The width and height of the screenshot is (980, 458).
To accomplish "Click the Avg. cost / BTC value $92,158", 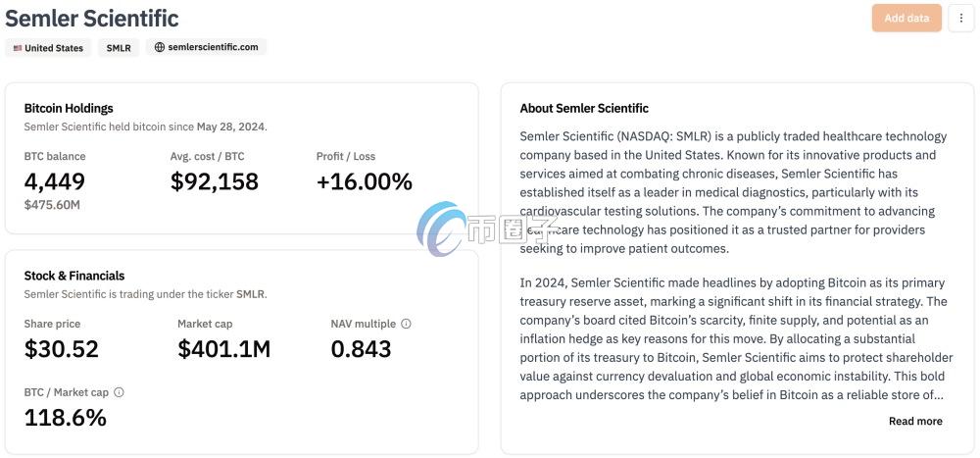I will pyautogui.click(x=215, y=181).
